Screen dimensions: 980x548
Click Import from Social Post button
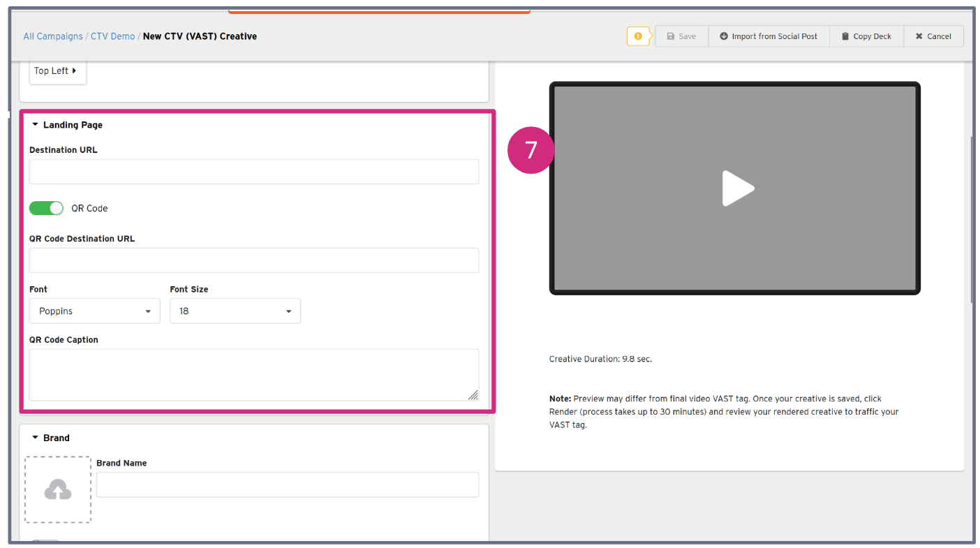tap(769, 36)
